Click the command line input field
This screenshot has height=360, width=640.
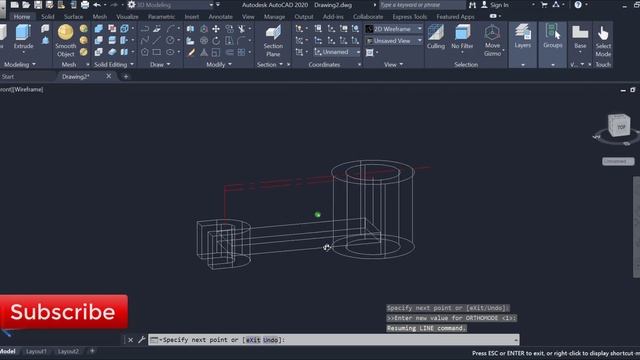333,340
